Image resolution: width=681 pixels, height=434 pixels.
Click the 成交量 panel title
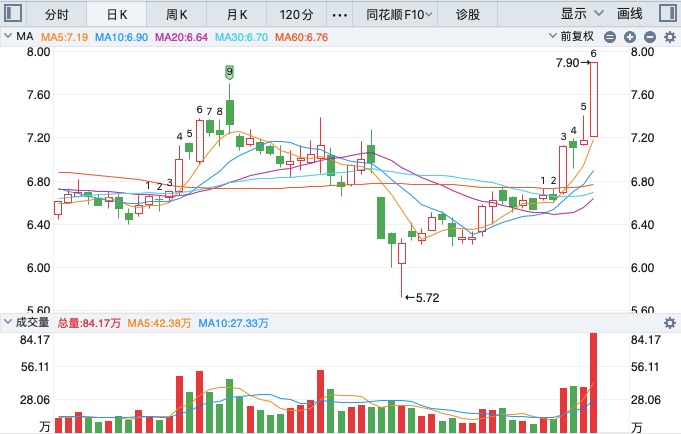(x=32, y=322)
